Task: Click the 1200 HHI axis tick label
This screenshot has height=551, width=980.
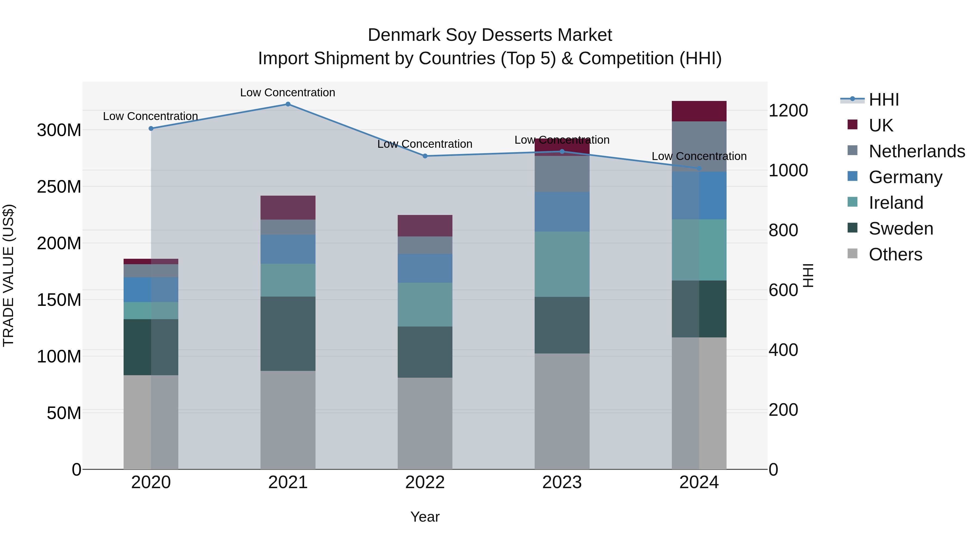Action: click(788, 110)
